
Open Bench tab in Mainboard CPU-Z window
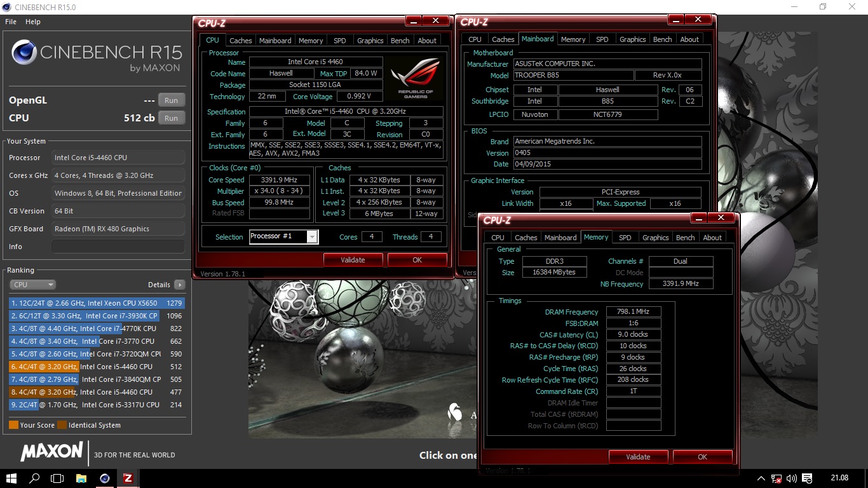(663, 39)
